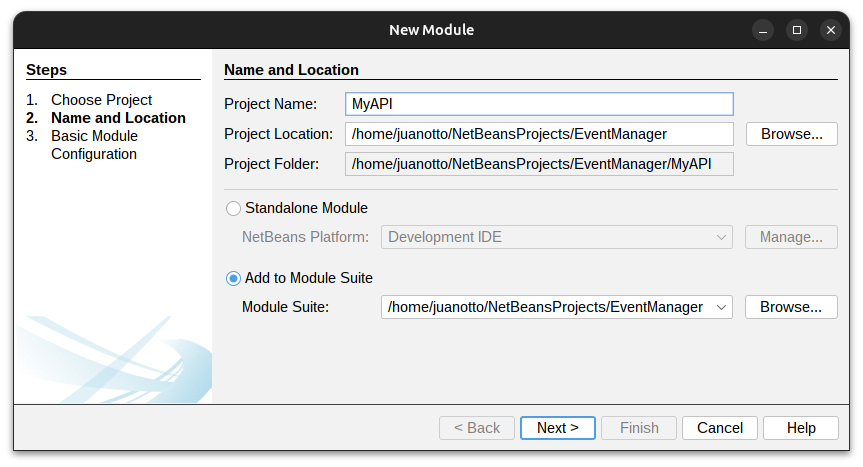Select the Add to Module Suite option

[234, 278]
